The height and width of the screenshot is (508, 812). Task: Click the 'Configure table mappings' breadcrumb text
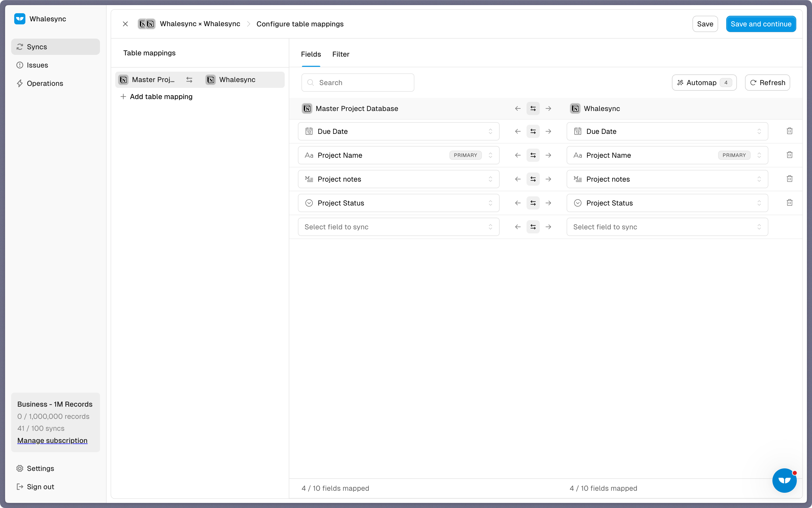300,24
